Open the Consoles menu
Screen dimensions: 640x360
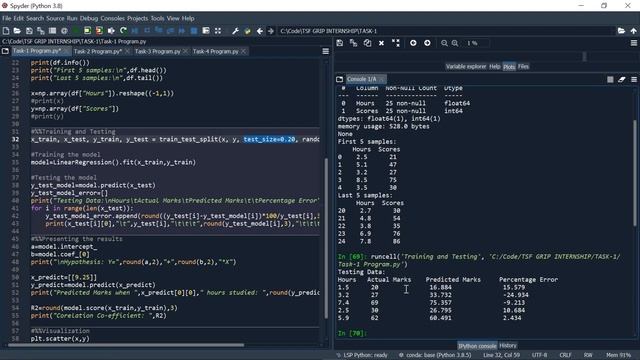pyautogui.click(x=113, y=18)
